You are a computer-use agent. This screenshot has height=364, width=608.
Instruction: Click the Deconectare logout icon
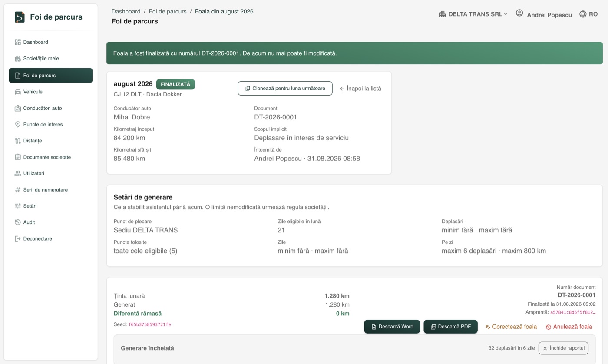click(x=18, y=239)
